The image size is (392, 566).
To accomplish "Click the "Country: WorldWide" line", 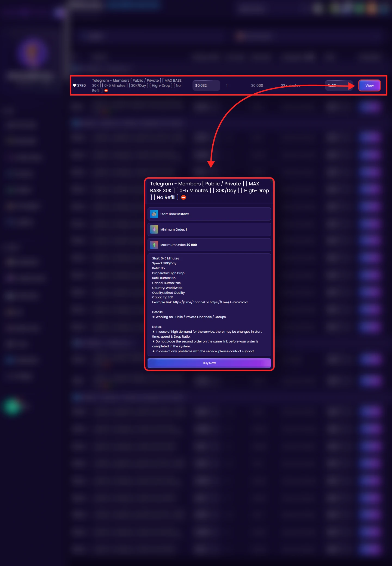I will pos(167,288).
